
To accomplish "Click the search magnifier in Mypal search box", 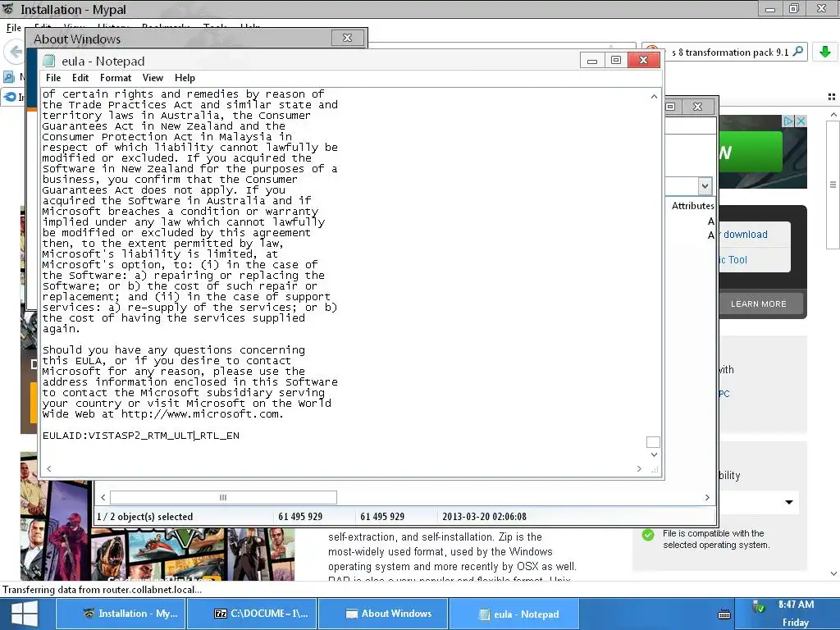I will click(x=798, y=52).
